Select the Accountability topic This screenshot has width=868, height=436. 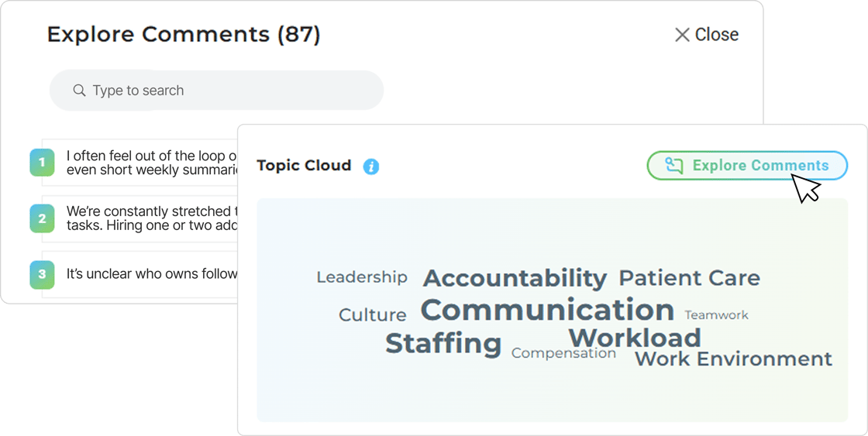click(x=515, y=278)
